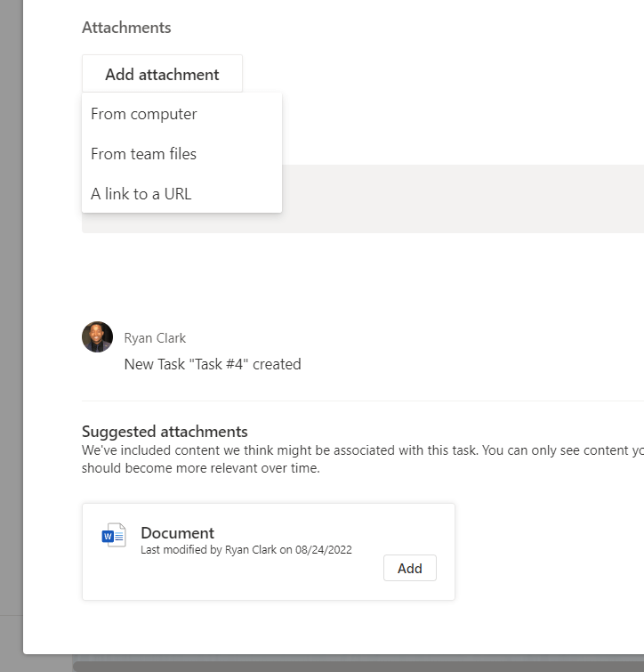The width and height of the screenshot is (644, 672).
Task: Open the Add attachment dropdown button
Action: pyautogui.click(x=162, y=74)
